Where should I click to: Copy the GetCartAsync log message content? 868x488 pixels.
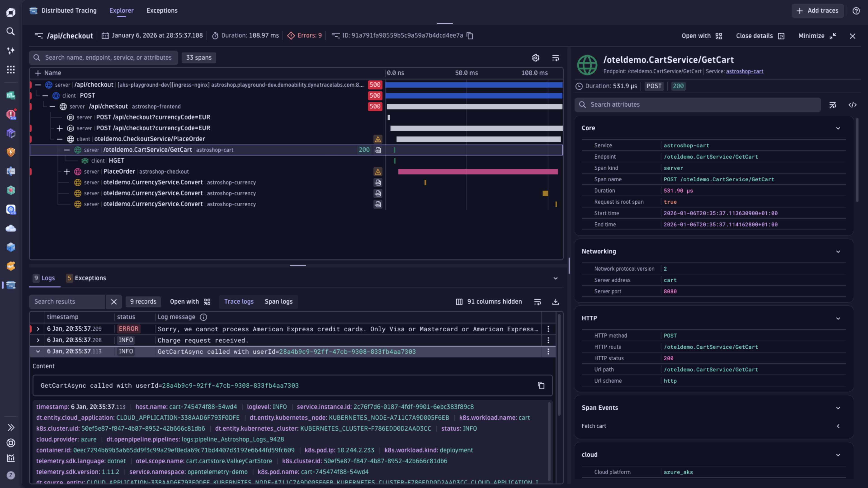click(x=541, y=385)
